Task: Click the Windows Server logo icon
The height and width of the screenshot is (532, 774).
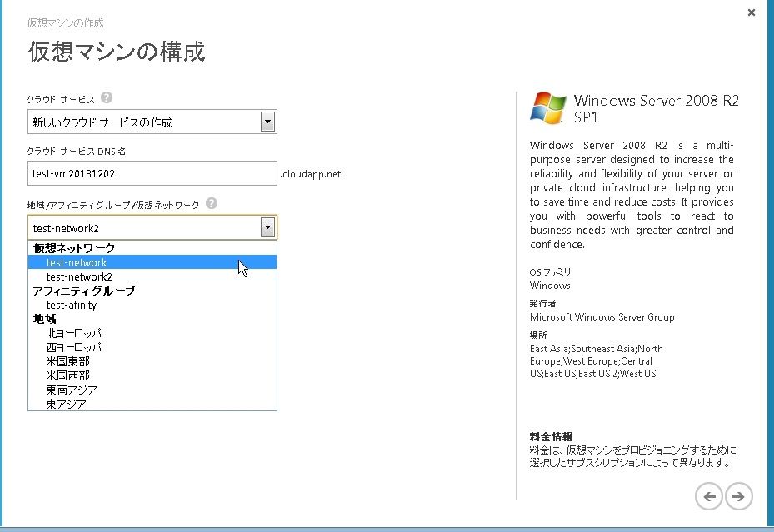Action: [x=548, y=107]
